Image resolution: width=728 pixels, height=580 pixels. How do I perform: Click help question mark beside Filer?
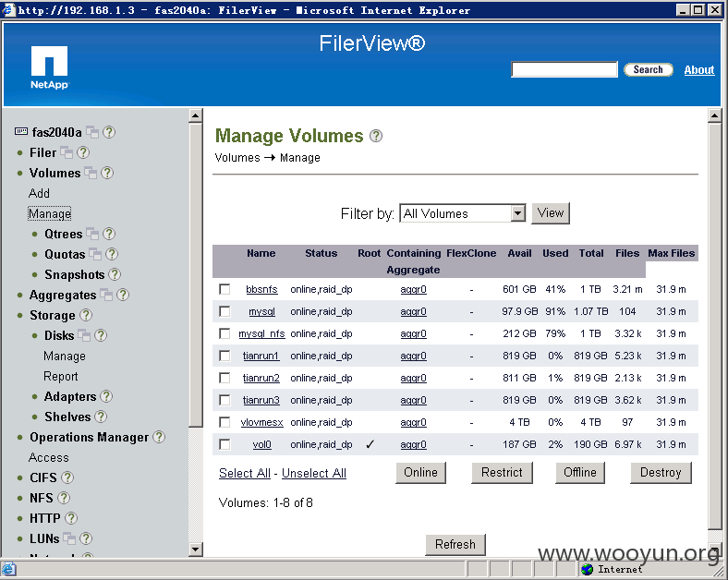pos(83,152)
